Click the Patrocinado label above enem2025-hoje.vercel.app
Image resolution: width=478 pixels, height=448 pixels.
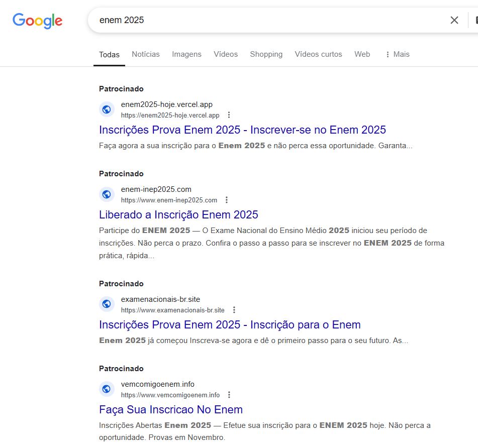(121, 89)
